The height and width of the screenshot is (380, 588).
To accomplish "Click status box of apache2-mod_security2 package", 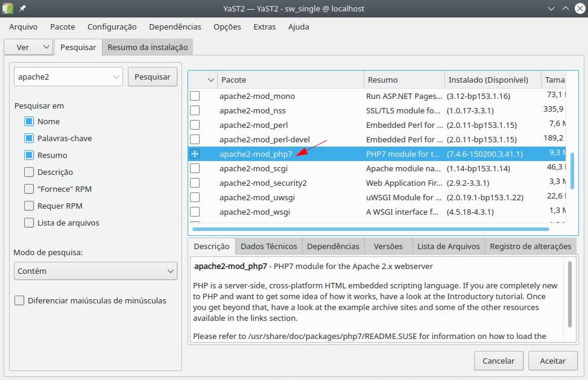I will click(x=195, y=183).
